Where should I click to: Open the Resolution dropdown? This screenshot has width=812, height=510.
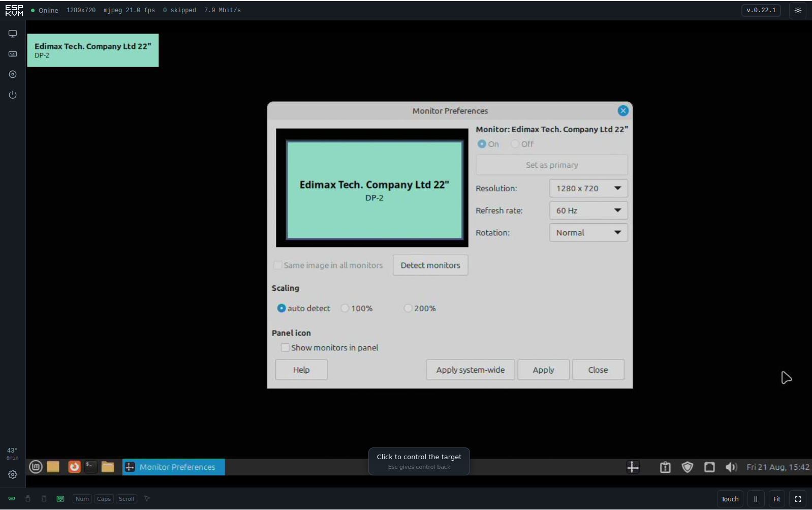588,188
